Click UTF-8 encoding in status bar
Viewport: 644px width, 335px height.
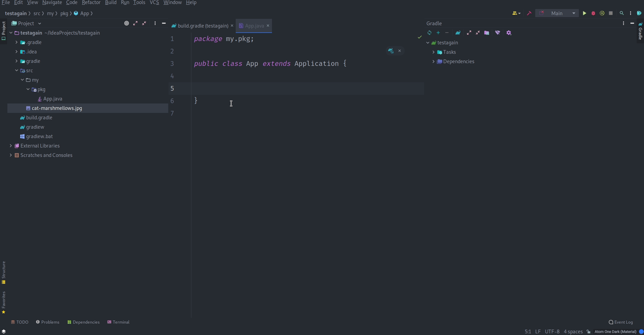552,332
